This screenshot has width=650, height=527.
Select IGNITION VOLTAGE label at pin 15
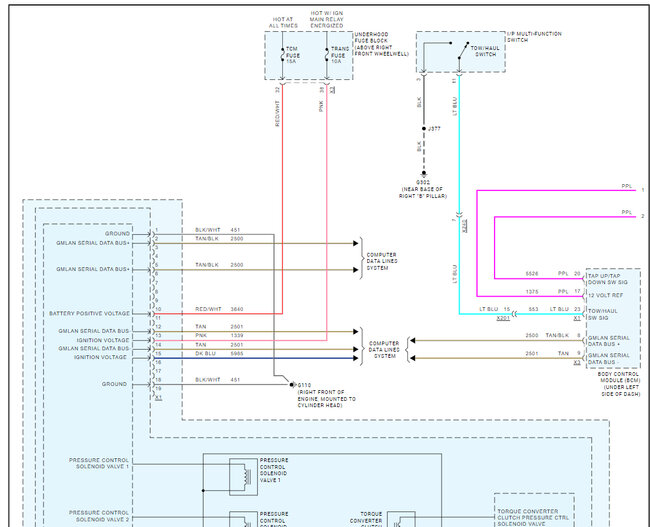pos(100,357)
